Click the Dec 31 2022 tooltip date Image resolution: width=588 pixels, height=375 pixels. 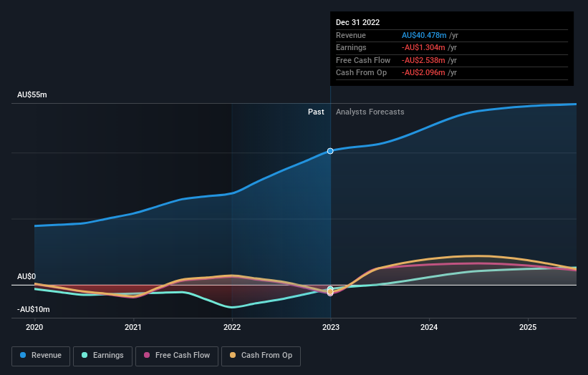click(x=358, y=22)
